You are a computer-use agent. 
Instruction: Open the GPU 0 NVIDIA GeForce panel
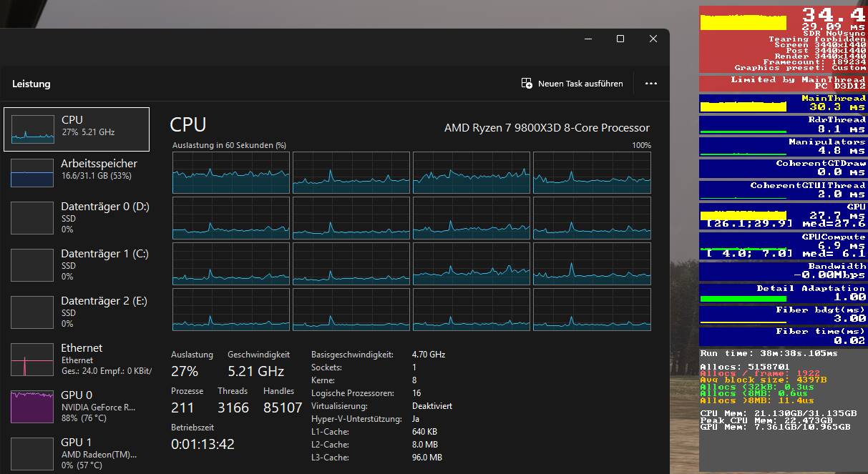pyautogui.click(x=77, y=406)
